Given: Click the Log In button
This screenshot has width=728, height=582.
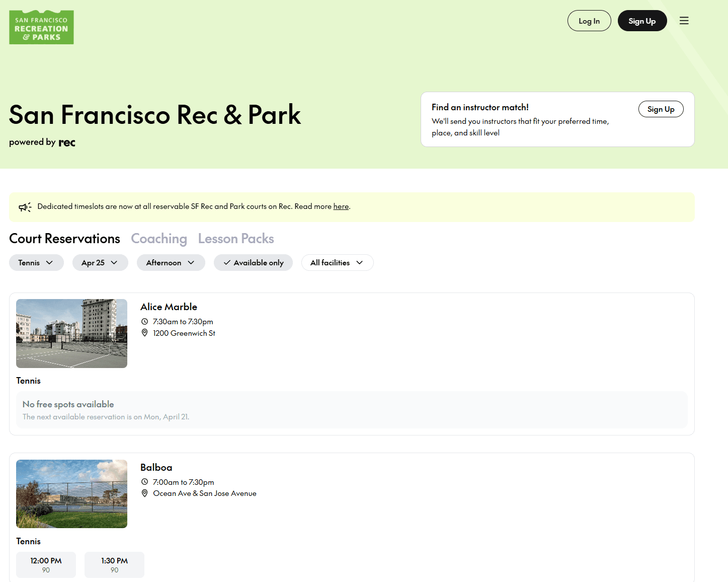Looking at the screenshot, I should point(589,21).
